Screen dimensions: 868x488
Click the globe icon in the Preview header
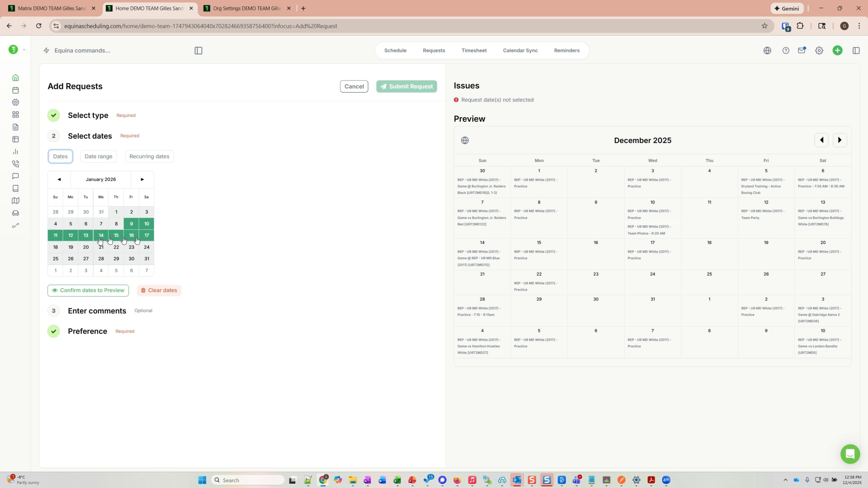(x=465, y=140)
